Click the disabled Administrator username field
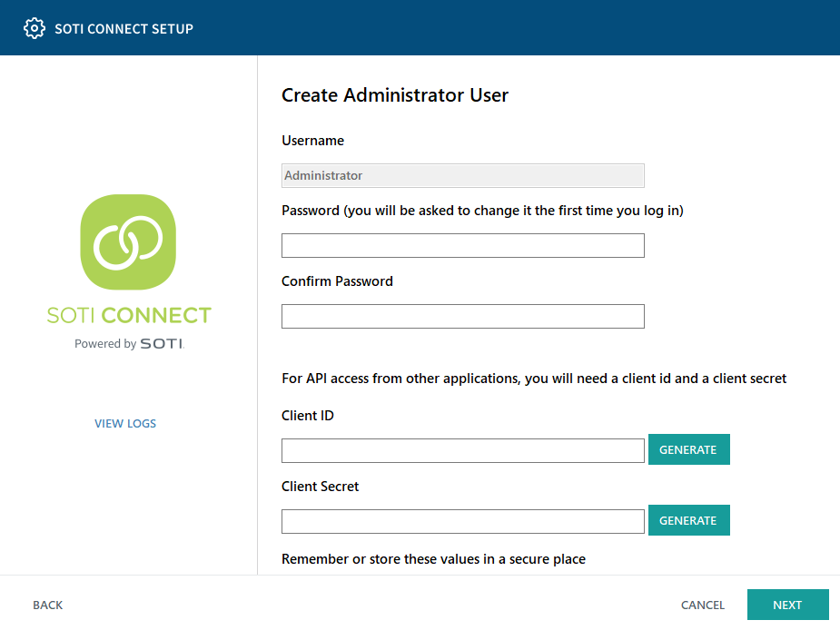Screen dimensions: 840x630 (x=462, y=175)
